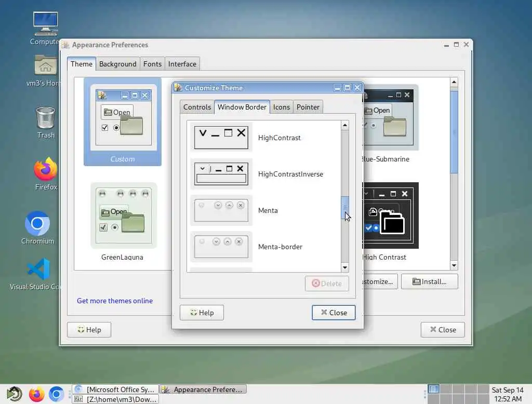
Task: Open the main menu icon in taskbar
Action: (x=15, y=394)
